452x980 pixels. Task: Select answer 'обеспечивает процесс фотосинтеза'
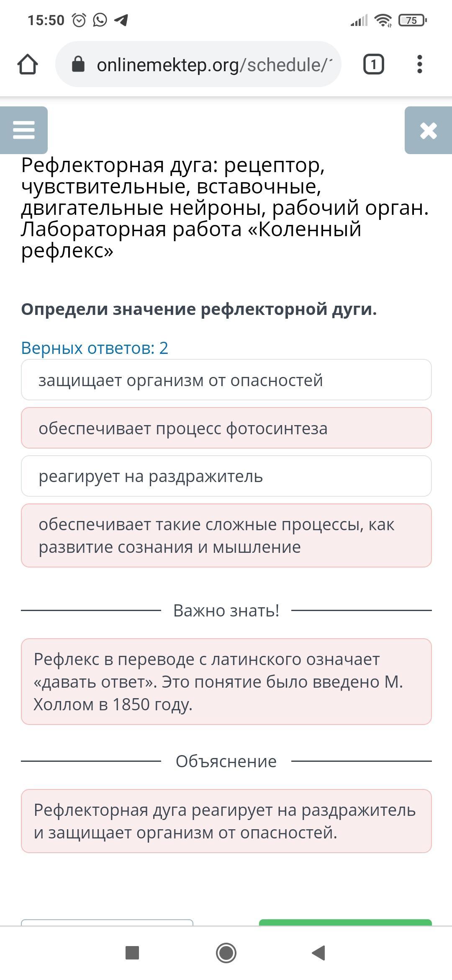(x=226, y=428)
